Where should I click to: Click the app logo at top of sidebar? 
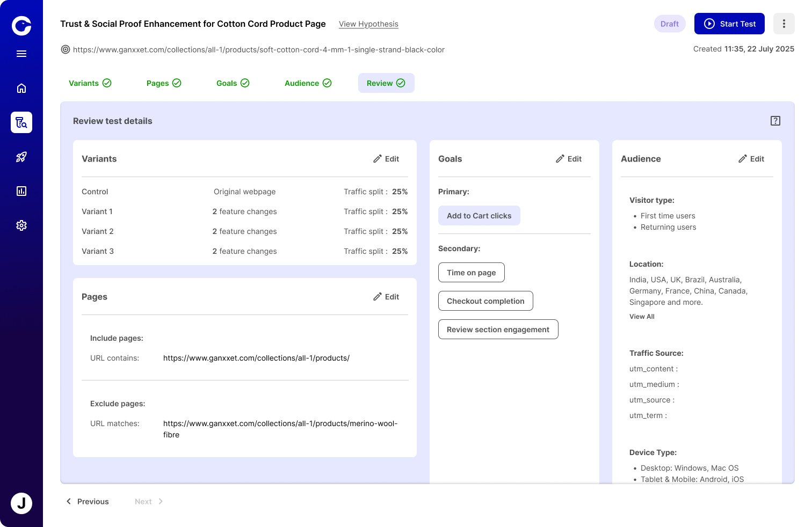pyautogui.click(x=21, y=25)
